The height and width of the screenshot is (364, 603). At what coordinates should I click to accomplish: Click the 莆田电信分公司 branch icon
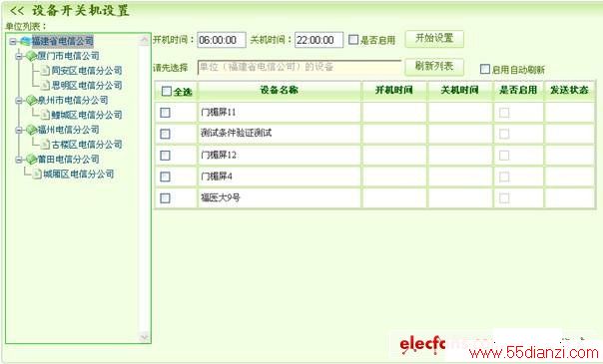pos(31,160)
